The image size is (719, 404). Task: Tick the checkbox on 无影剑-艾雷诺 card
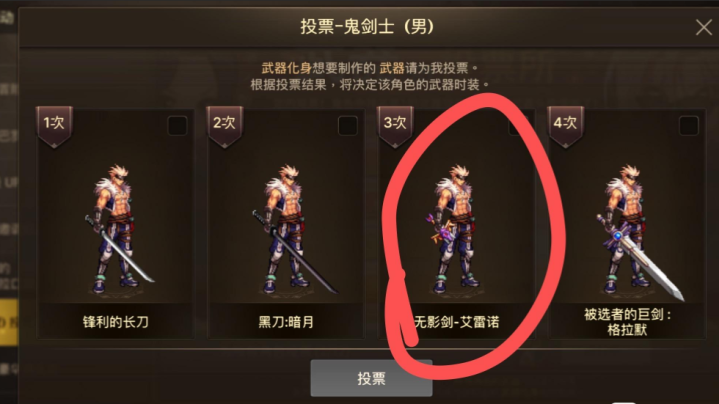[x=518, y=126]
